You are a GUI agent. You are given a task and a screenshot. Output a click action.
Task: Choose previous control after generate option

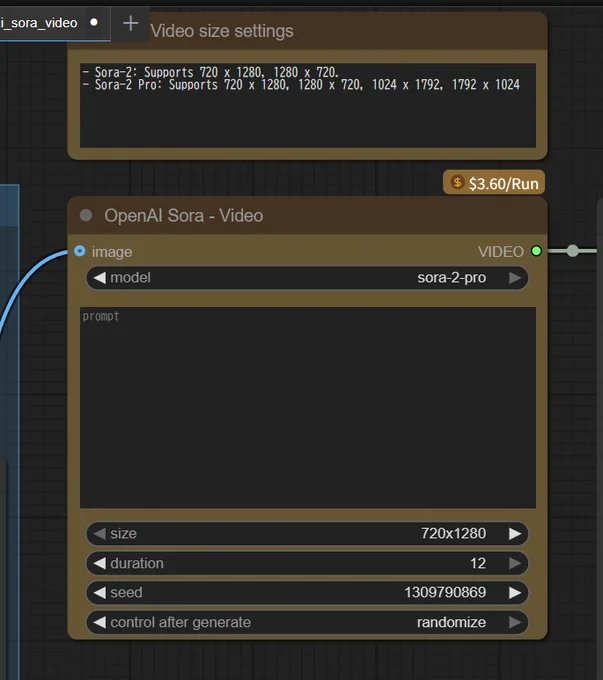click(x=100, y=622)
